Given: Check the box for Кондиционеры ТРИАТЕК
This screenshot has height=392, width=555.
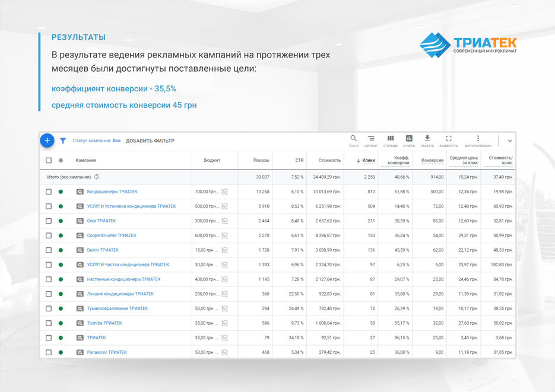Looking at the screenshot, I should [x=49, y=192].
